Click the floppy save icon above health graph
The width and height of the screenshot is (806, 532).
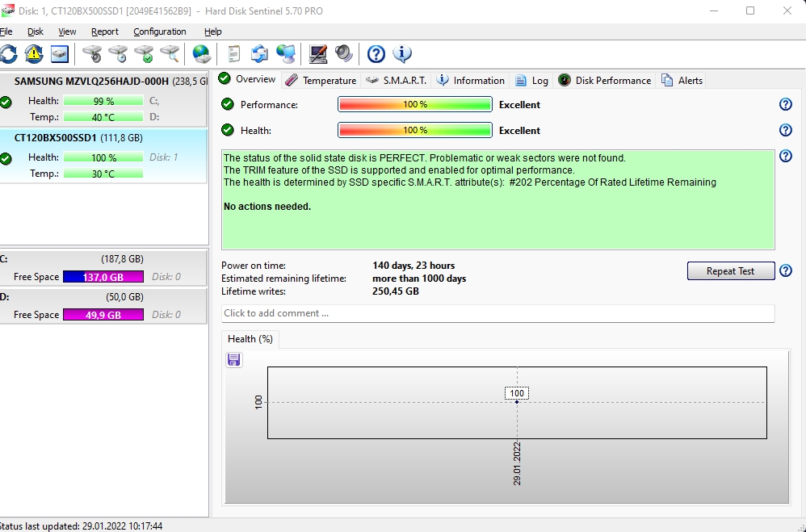[234, 360]
